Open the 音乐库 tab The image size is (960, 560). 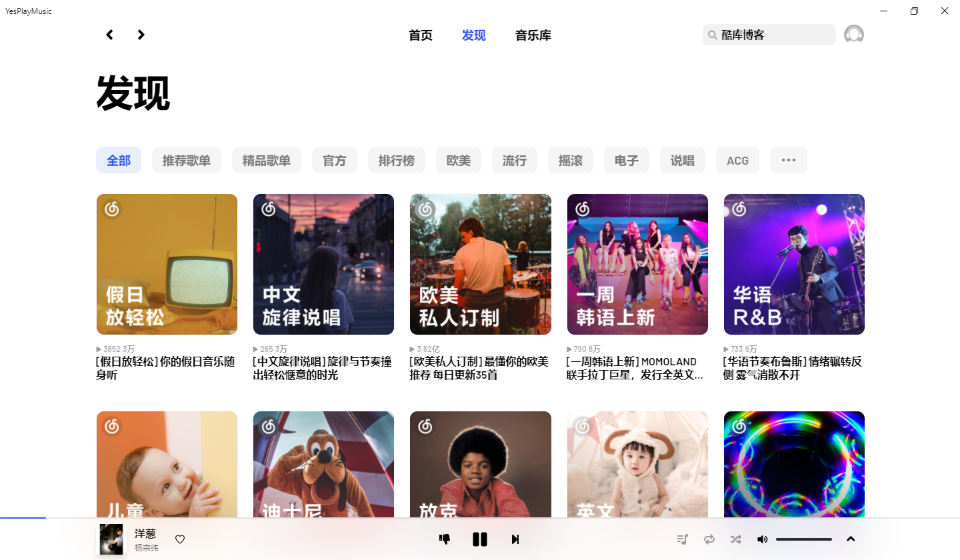click(x=533, y=35)
